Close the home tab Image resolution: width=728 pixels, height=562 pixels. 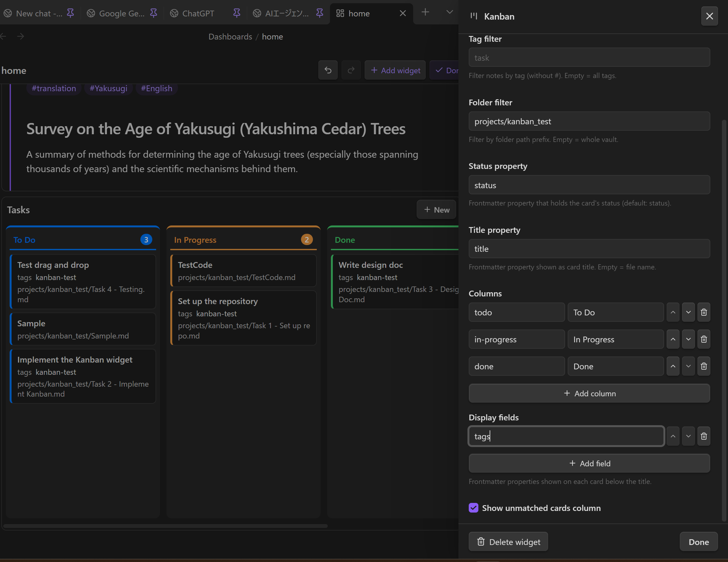coord(403,13)
